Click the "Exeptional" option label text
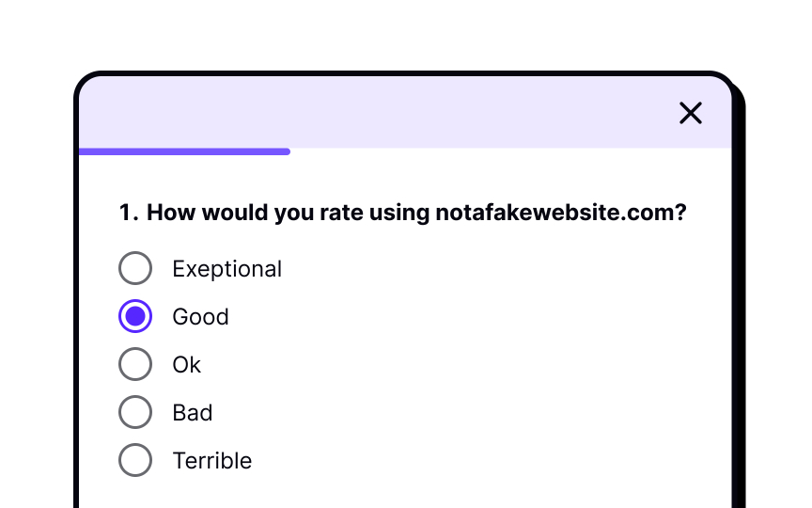This screenshot has height=508, width=812. tap(226, 269)
